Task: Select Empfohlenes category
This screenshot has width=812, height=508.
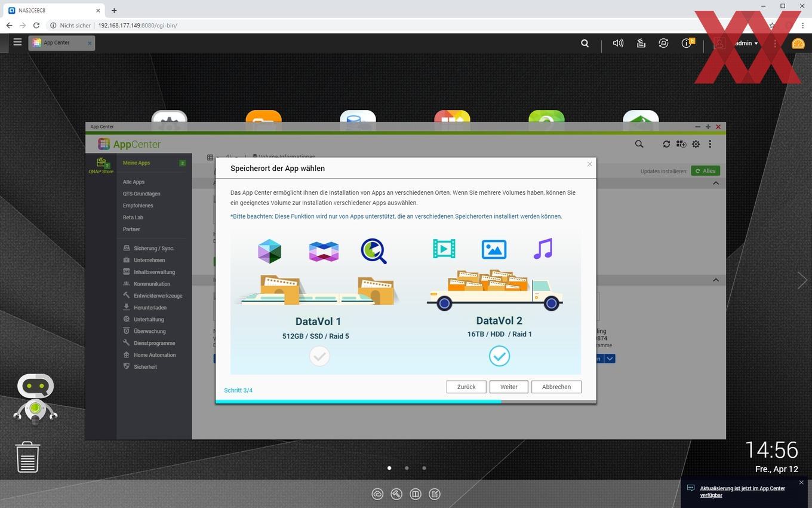Action: click(138, 206)
